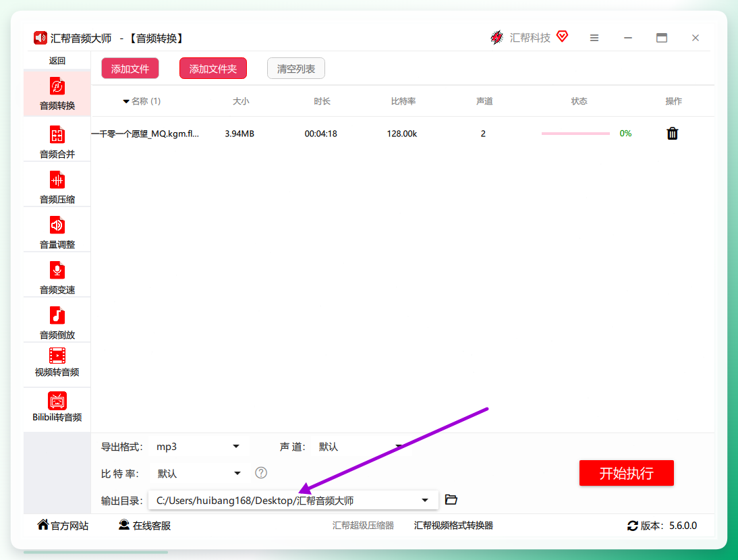738x560 pixels.
Task: Click the bitrate help question mark icon
Action: 261,473
